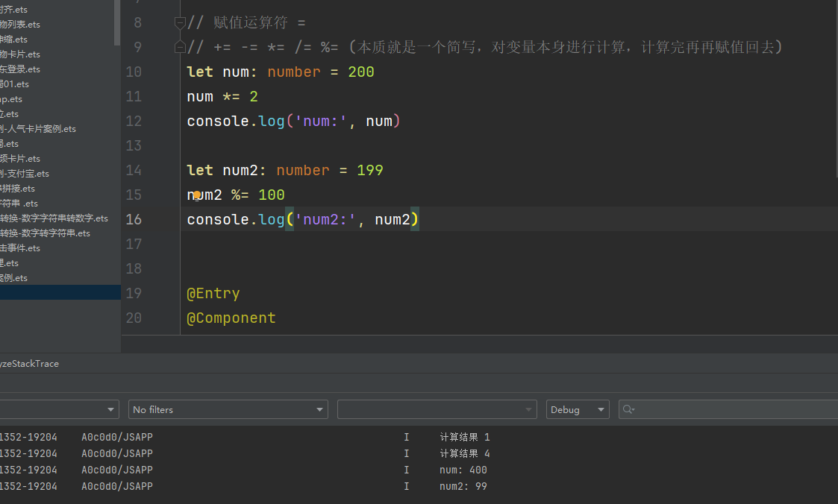Select the highlighted row in project tree

point(60,292)
